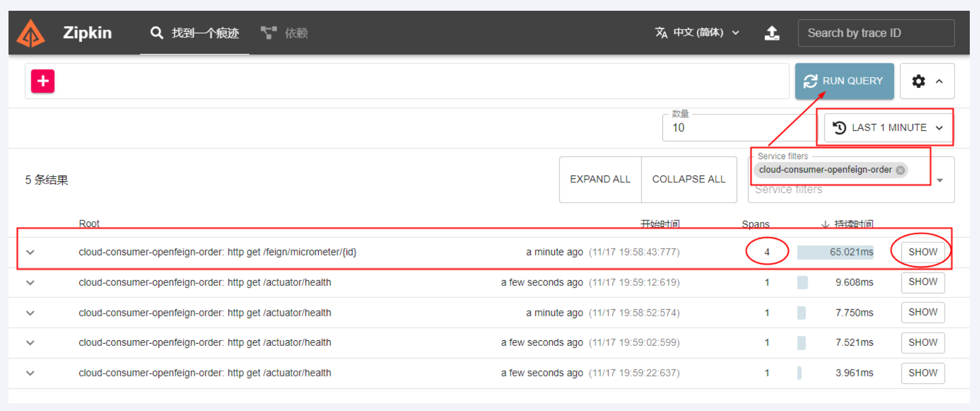The image size is (980, 411).
Task: Click EXPAND ALL button
Action: click(600, 179)
